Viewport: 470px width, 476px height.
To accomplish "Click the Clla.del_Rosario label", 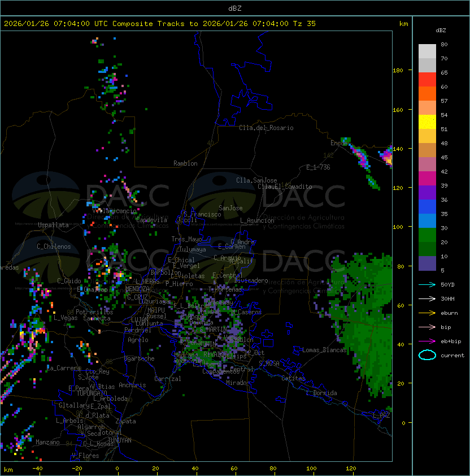I will click(266, 128).
